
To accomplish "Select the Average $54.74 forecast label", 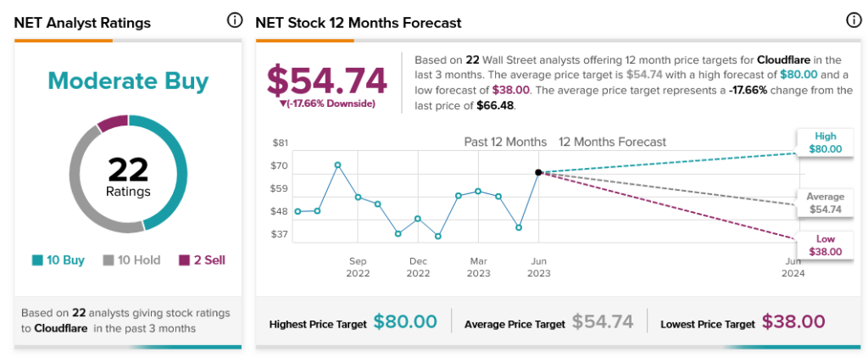I will [825, 203].
